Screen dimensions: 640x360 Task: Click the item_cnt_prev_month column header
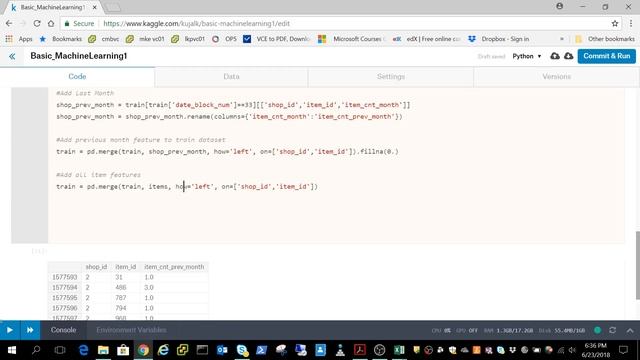[x=174, y=267]
